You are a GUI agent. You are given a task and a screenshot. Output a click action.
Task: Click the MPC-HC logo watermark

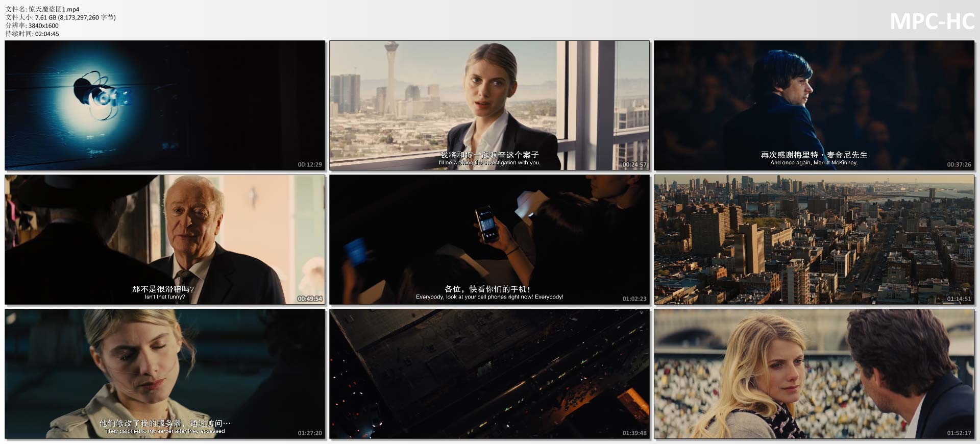pos(932,21)
